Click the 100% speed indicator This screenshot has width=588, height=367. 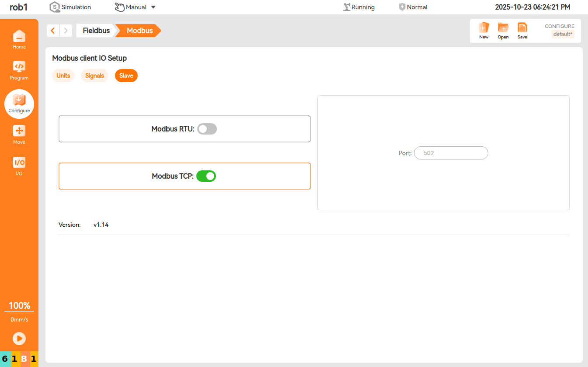pyautogui.click(x=19, y=305)
